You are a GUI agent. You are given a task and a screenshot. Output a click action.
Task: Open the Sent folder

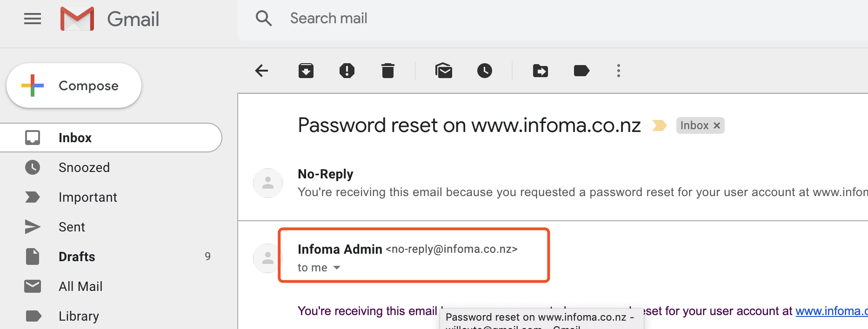tap(72, 227)
